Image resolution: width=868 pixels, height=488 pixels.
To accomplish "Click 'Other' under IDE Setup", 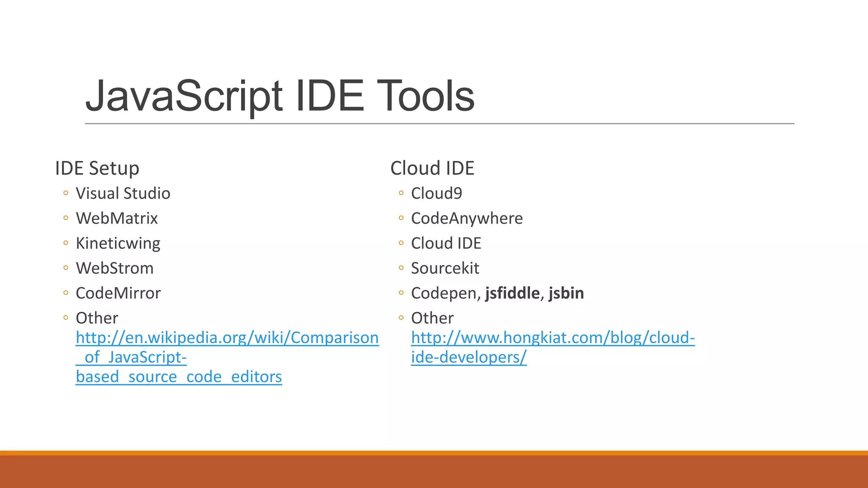I will point(97,318).
